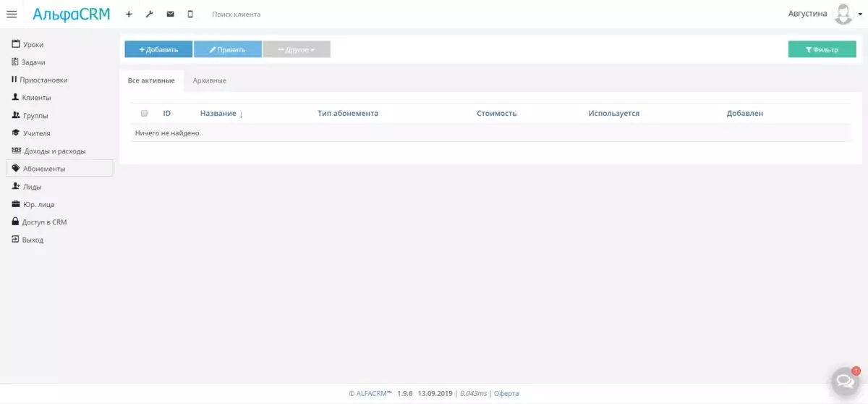Open Доступ в CRM in the sidebar
This screenshot has height=404, width=868.
pos(59,222)
